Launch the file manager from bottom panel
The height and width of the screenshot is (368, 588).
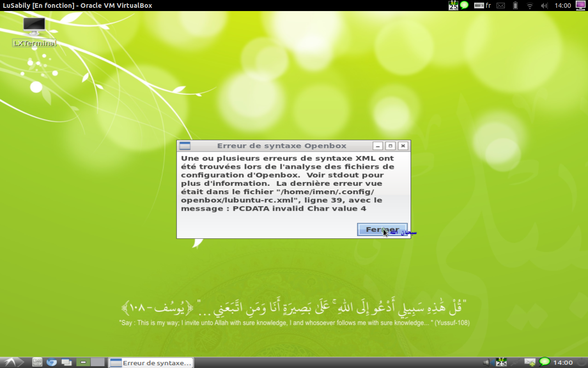[37, 362]
